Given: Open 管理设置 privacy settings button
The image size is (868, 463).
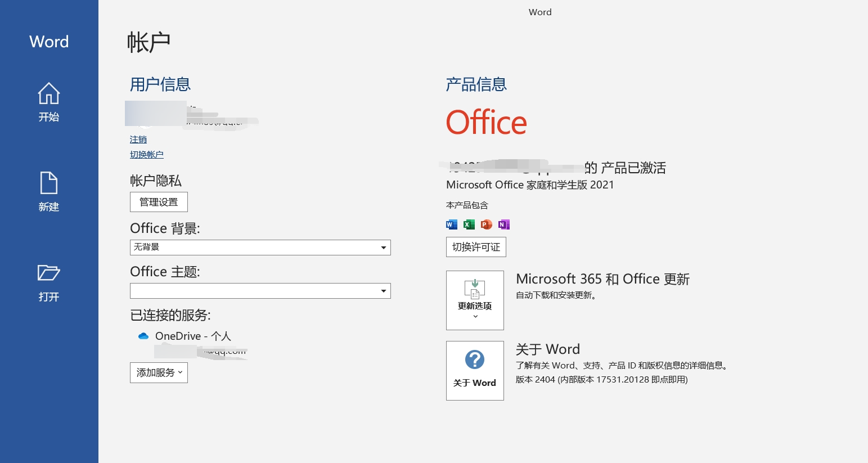Looking at the screenshot, I should 159,202.
